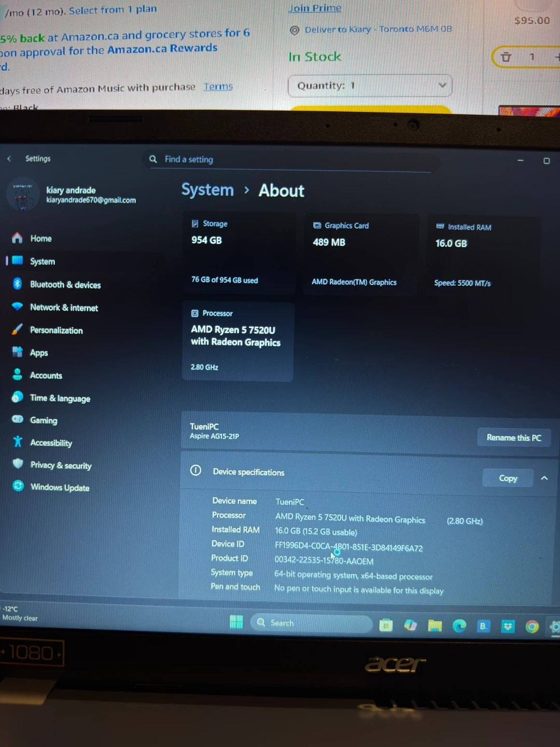Click the Device specifications info icon
This screenshot has height=747, width=560.
195,471
